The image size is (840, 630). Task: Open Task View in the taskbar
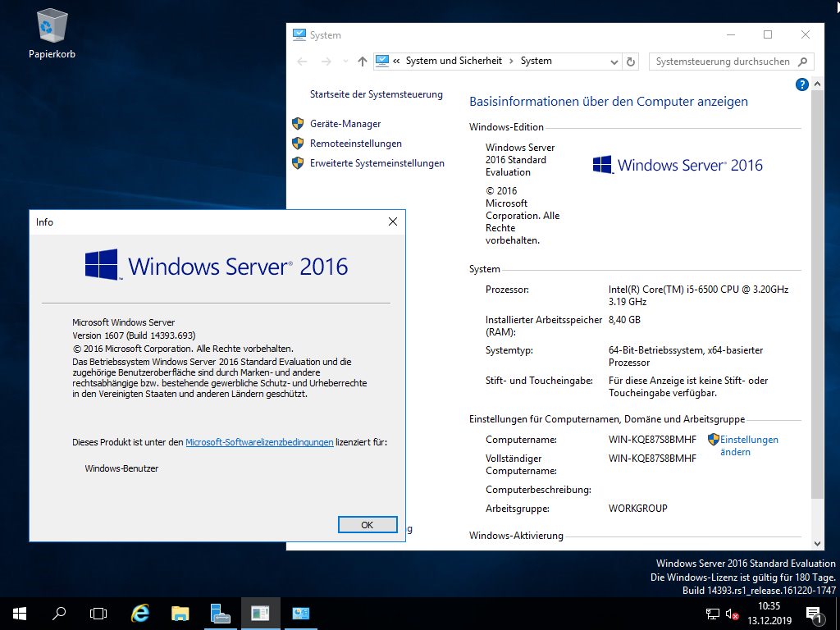click(x=98, y=614)
